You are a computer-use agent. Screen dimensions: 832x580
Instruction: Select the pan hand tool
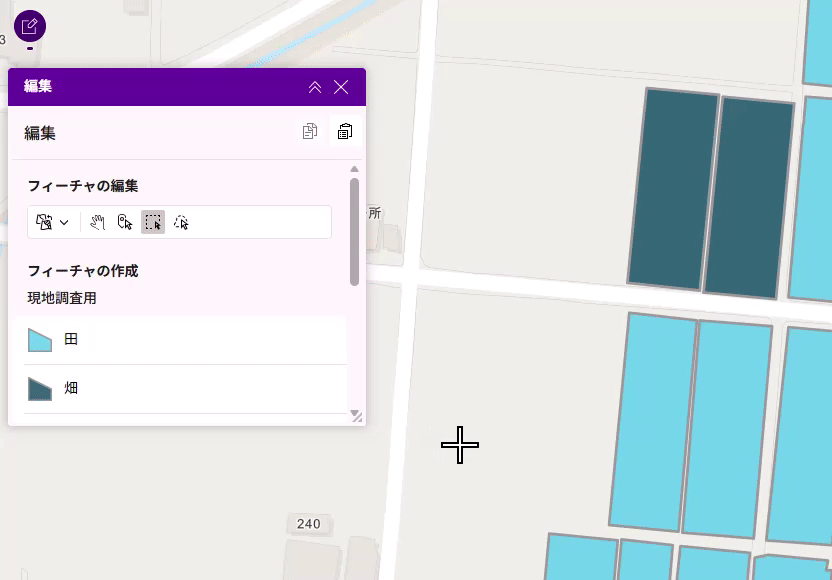point(97,222)
